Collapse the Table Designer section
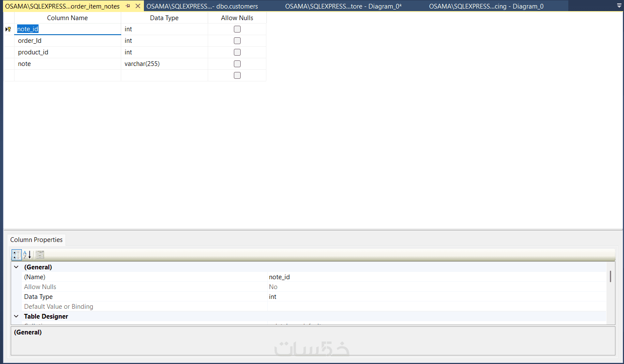624x364 pixels. [16, 316]
